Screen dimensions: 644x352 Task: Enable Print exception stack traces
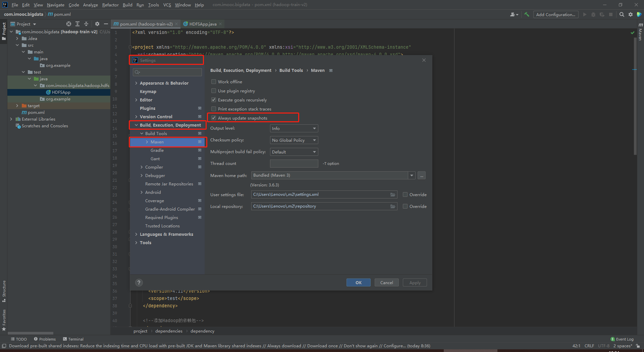pyautogui.click(x=214, y=109)
